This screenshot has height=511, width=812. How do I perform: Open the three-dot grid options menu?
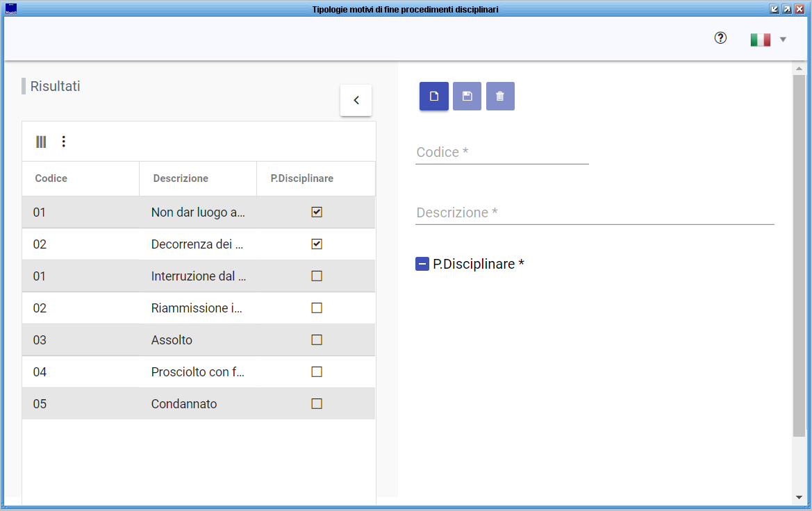[x=64, y=142]
